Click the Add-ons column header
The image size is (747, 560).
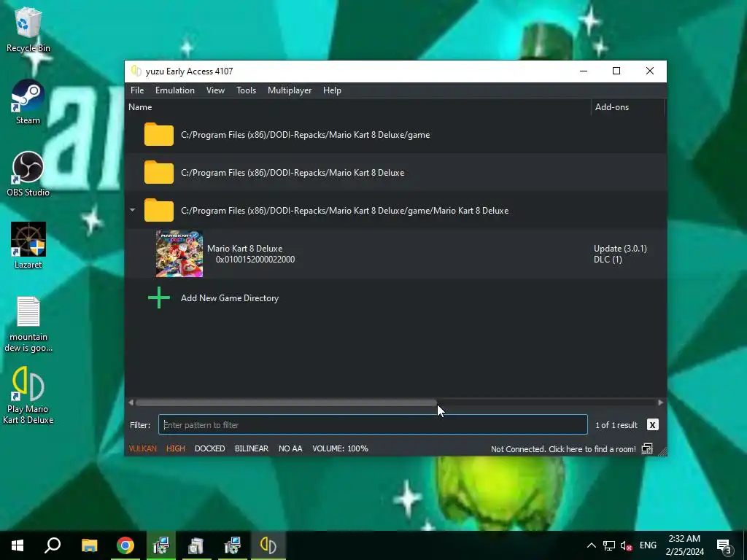pyautogui.click(x=612, y=107)
